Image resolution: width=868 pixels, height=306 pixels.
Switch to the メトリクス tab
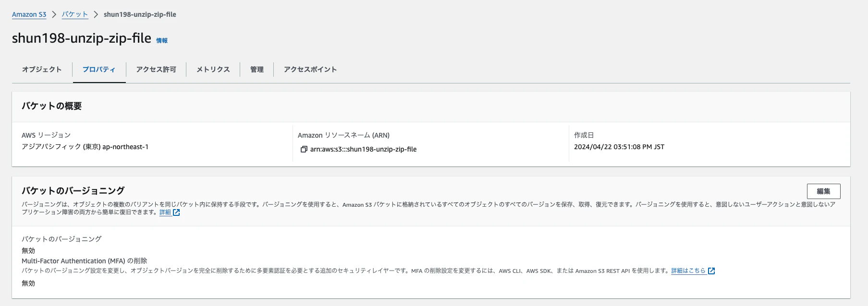point(213,70)
